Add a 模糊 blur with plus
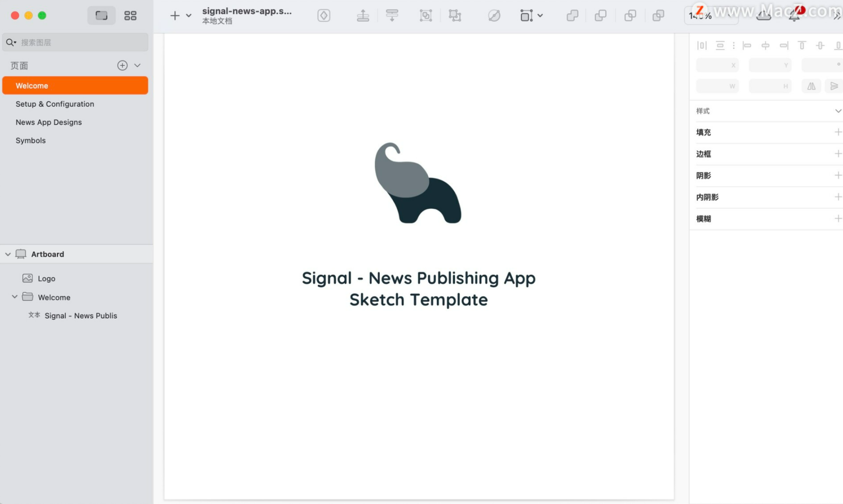This screenshot has width=843, height=504. [838, 218]
